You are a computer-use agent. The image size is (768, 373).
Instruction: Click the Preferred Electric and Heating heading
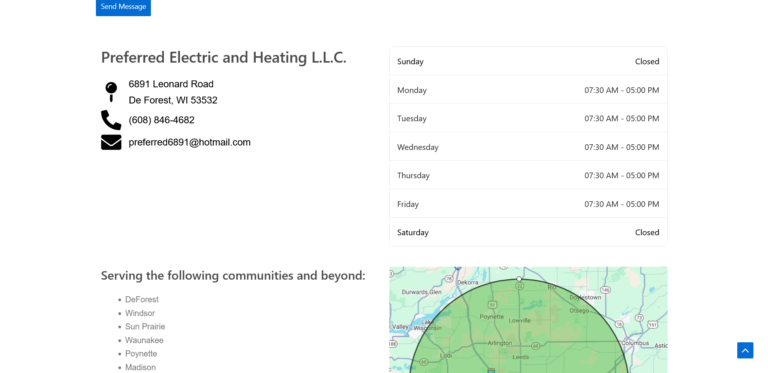tap(223, 57)
